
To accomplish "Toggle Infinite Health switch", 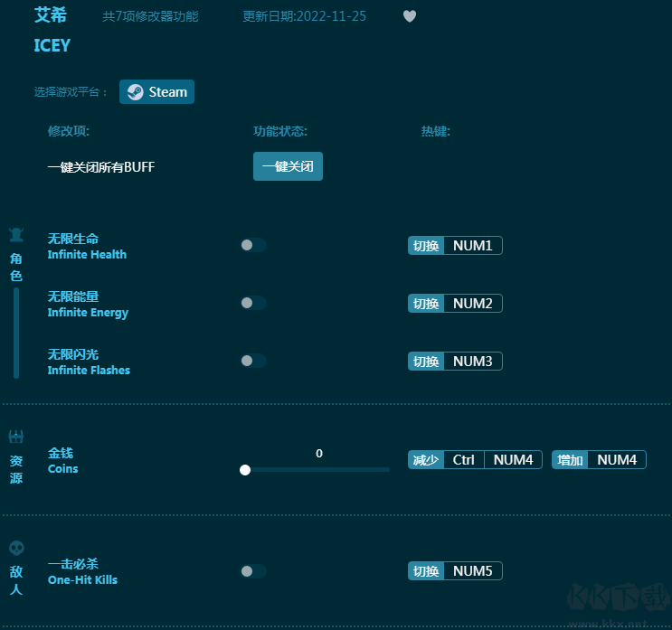I will (x=252, y=245).
